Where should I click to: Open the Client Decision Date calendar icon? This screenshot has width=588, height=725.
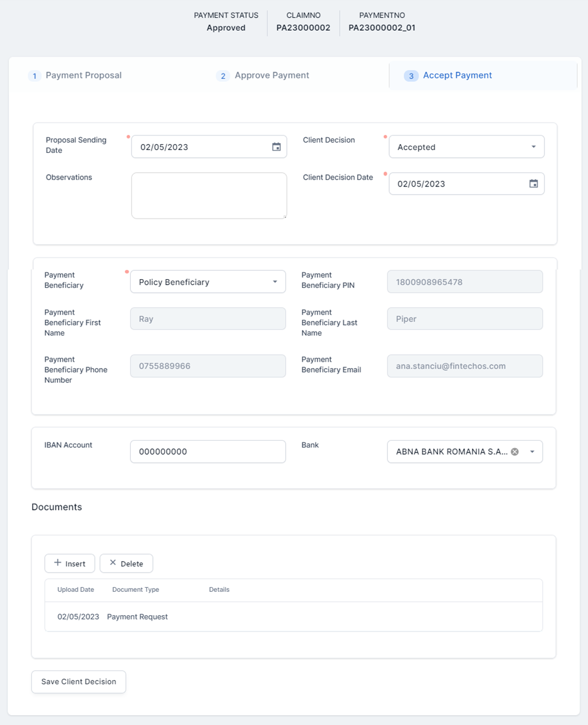pos(533,184)
